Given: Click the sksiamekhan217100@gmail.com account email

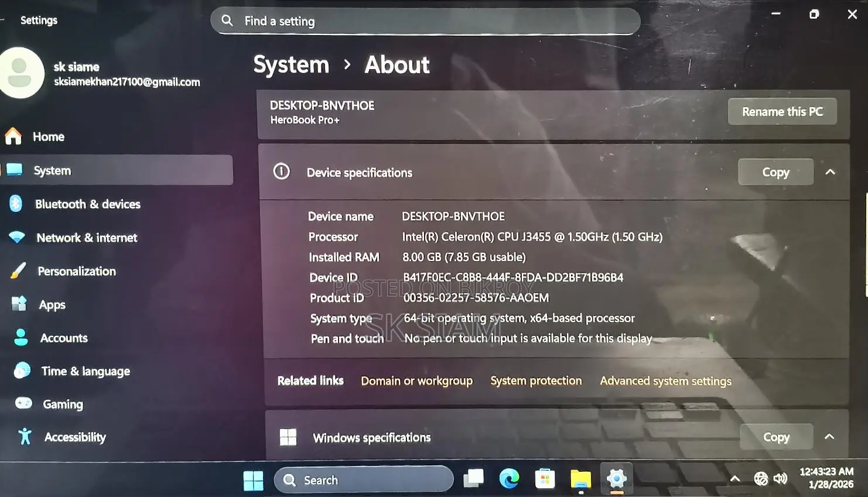Looking at the screenshot, I should [127, 82].
